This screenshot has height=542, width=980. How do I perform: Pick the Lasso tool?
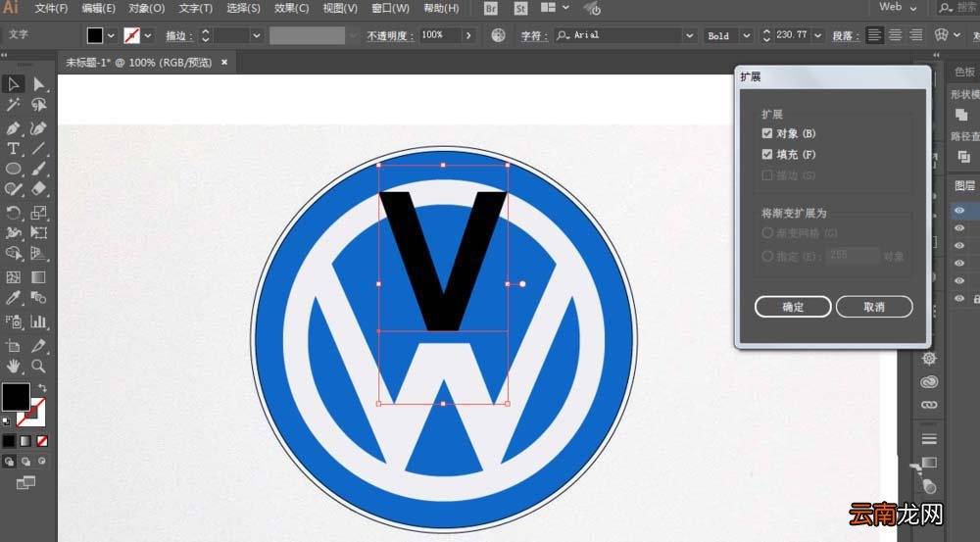39,105
